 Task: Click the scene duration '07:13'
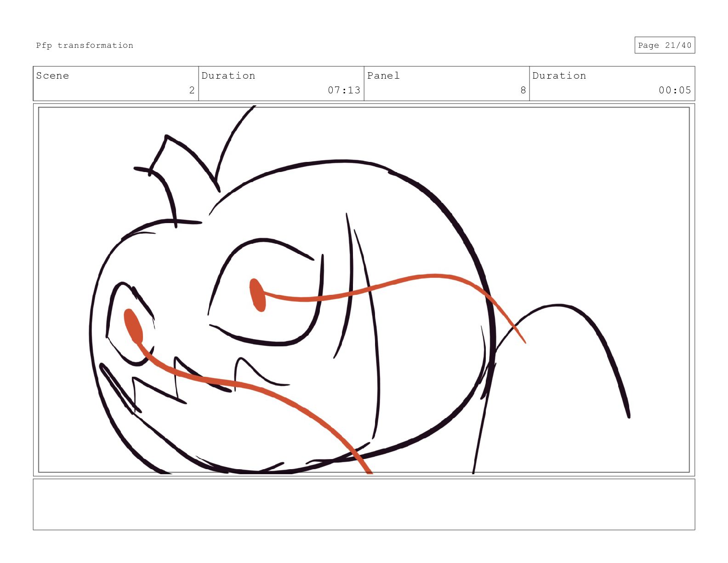[x=344, y=90]
